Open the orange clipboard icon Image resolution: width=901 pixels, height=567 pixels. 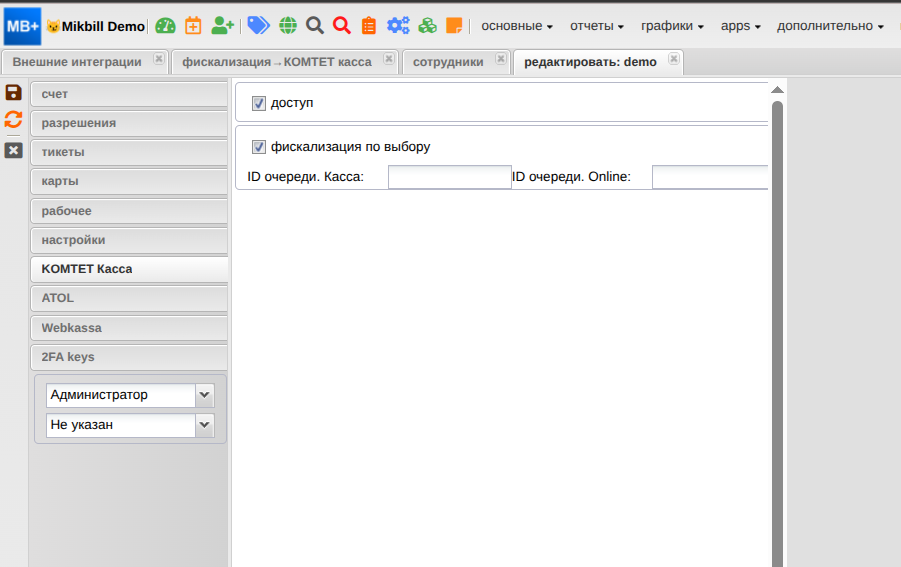(369, 26)
